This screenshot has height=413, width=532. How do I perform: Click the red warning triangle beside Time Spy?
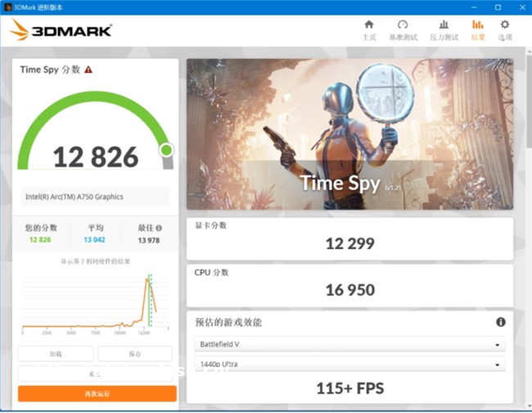point(88,70)
